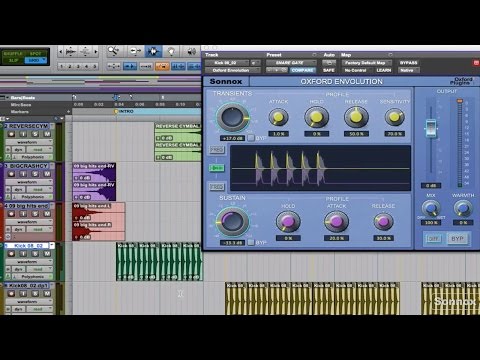Screen dimensions: 480x360
Task: Select the Zoomer tool in the toolbar
Action: click(114, 51)
